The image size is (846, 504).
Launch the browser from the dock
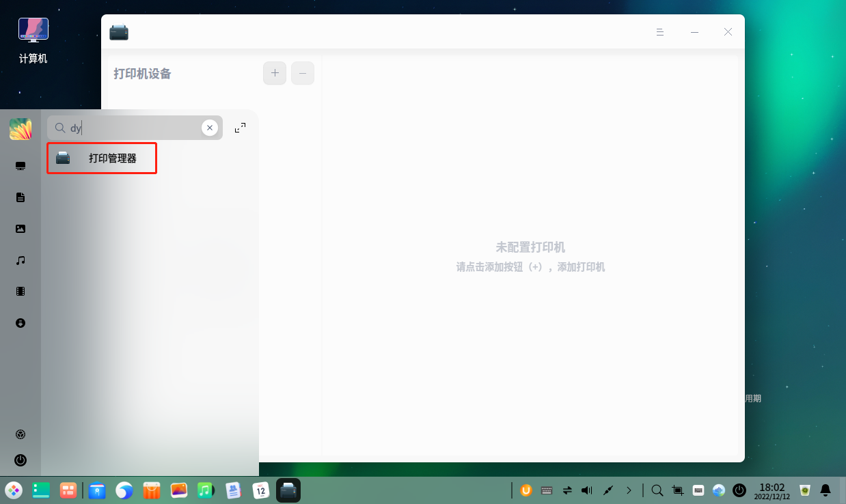click(124, 490)
